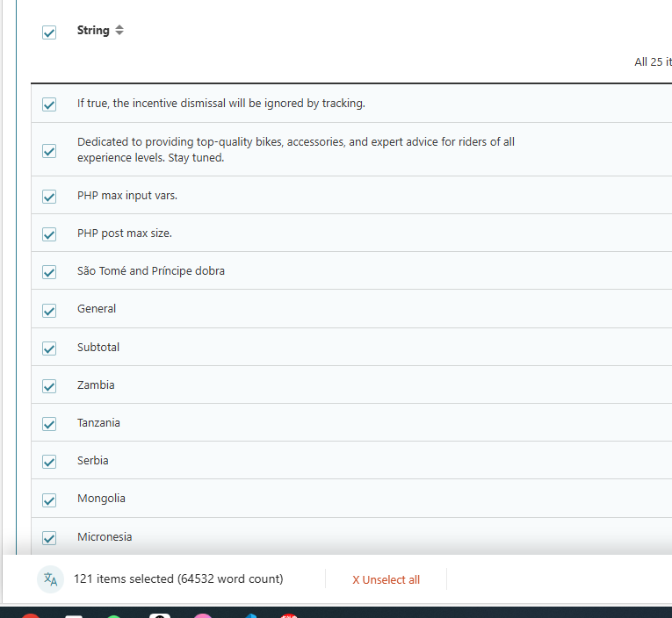Click the 'PHP max input vars.' string text
Image resolution: width=672 pixels, height=618 pixels.
tap(127, 196)
